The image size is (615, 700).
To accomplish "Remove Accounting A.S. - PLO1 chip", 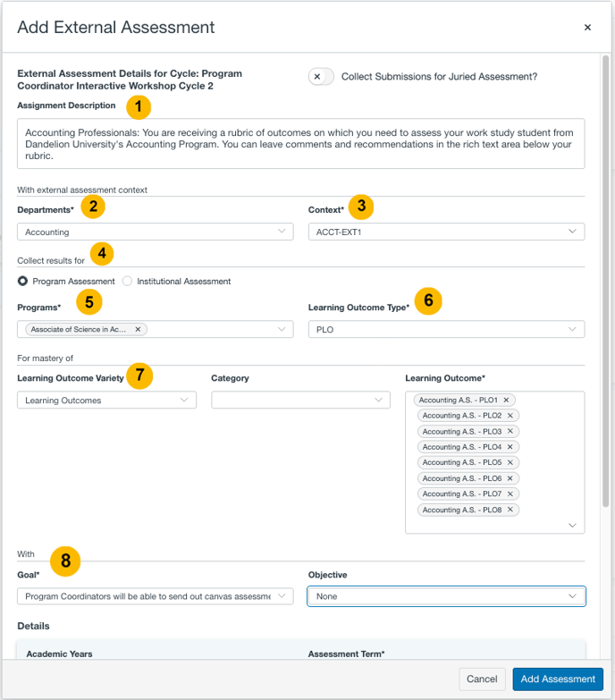I will (506, 400).
